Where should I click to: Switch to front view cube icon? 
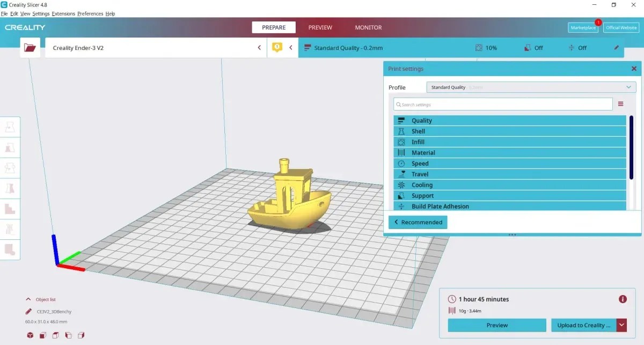tap(42, 335)
